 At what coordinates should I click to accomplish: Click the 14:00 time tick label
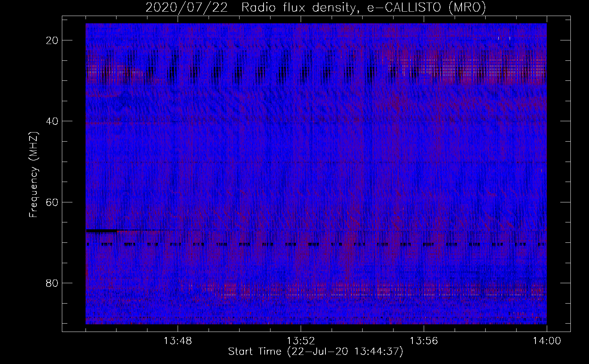click(547, 341)
